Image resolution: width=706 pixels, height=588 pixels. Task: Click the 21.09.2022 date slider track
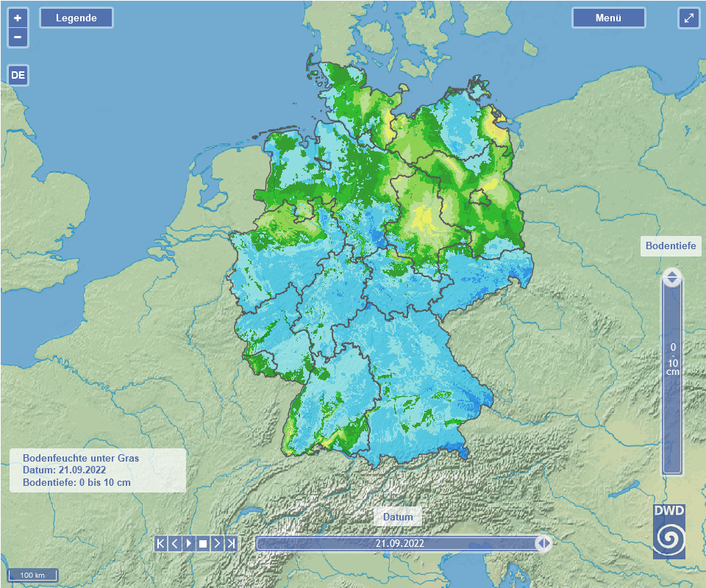click(399, 543)
